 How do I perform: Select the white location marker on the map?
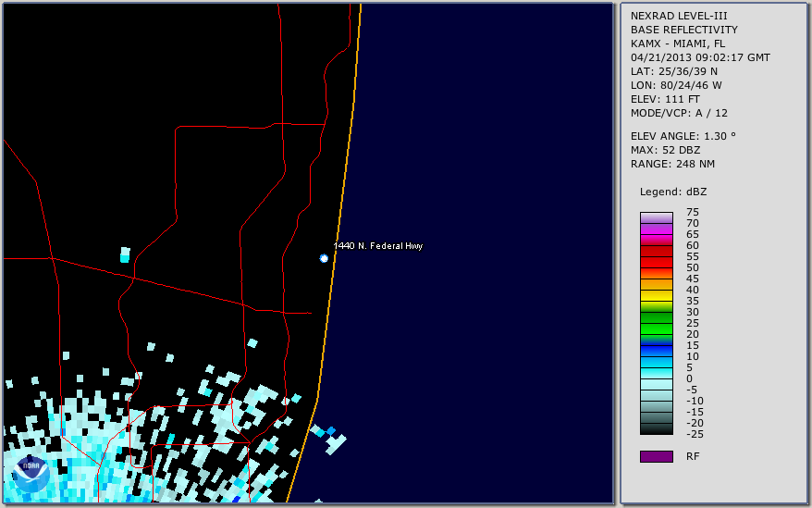[324, 258]
